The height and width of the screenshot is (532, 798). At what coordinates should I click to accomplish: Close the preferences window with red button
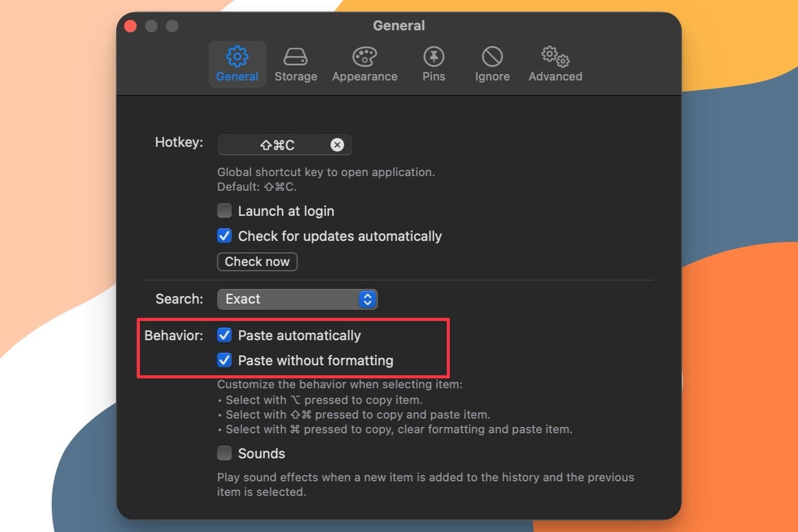pos(131,26)
